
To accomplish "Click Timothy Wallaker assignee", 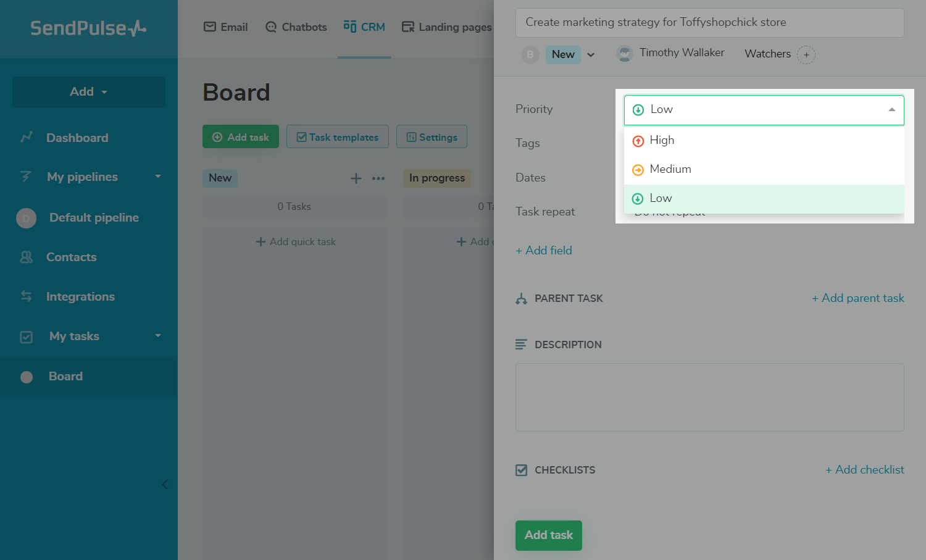I will coord(670,53).
